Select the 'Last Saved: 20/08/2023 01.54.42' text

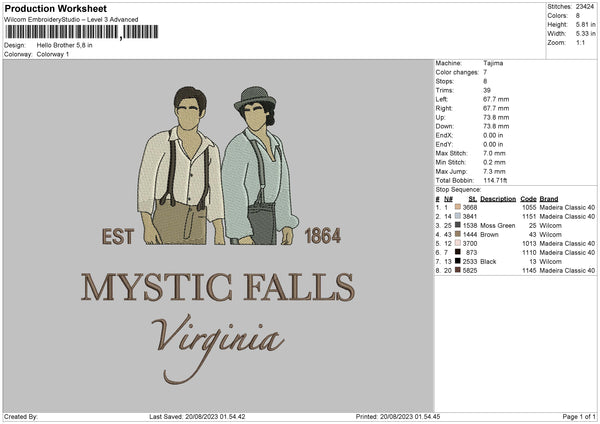coord(197,416)
